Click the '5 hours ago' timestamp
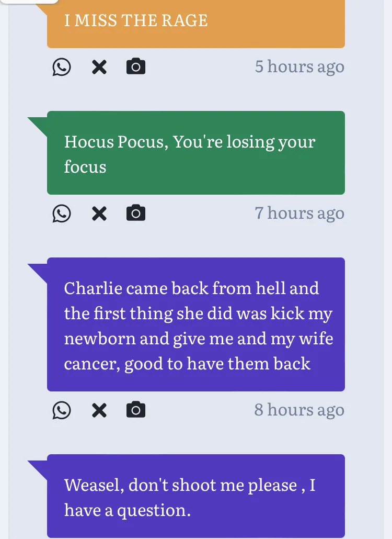This screenshot has height=539, width=392. coord(299,67)
